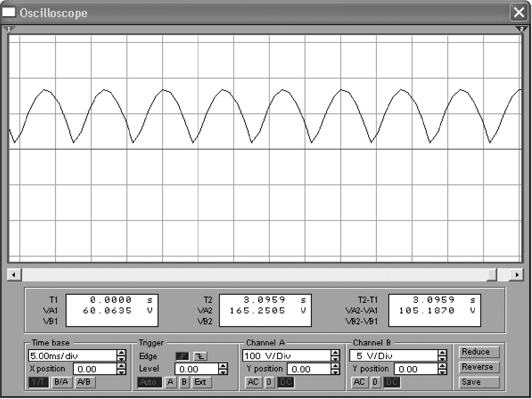Screen dimensions: 532x399
Task: Click left scroll arrow below display
Action: pos(14,275)
